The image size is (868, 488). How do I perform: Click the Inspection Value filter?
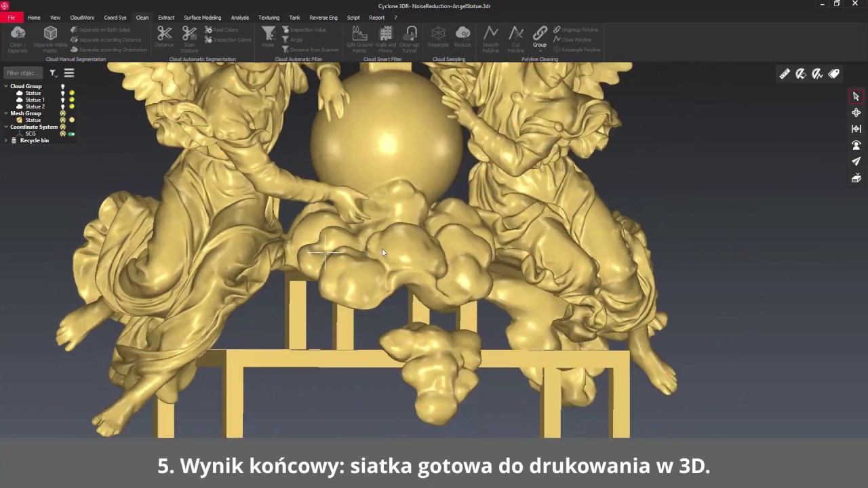tap(304, 30)
